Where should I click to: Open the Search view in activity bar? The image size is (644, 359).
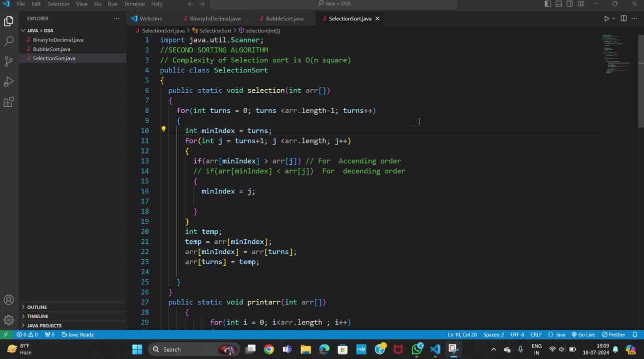pyautogui.click(x=8, y=41)
